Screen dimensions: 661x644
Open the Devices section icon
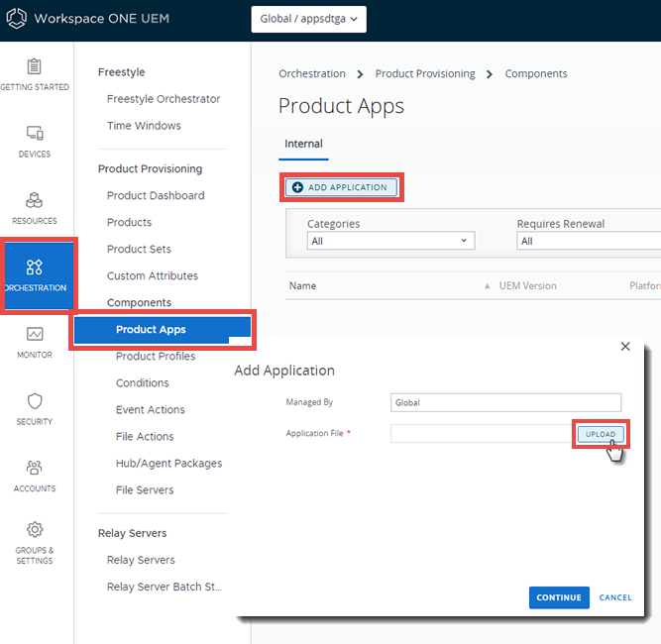click(x=35, y=133)
